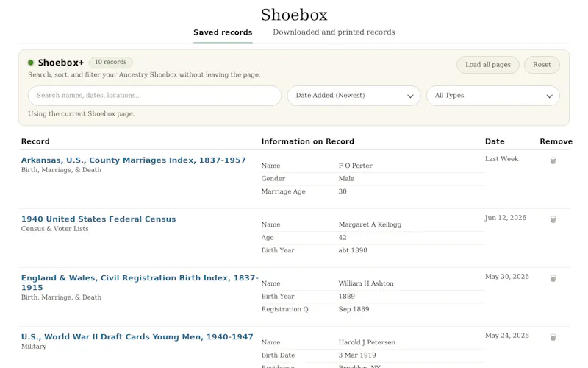Select the name William H Ashton
This screenshot has height=368, width=588.
[x=366, y=283]
